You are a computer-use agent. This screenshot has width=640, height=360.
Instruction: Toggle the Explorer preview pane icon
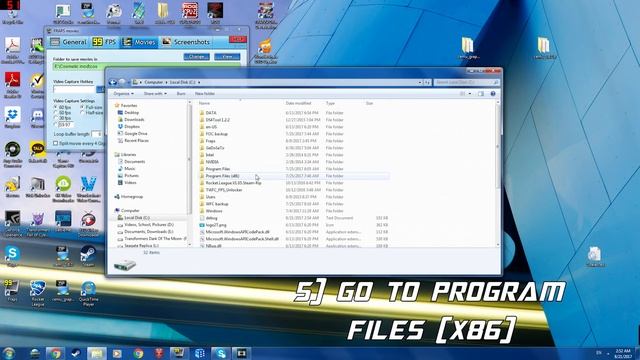[481, 94]
